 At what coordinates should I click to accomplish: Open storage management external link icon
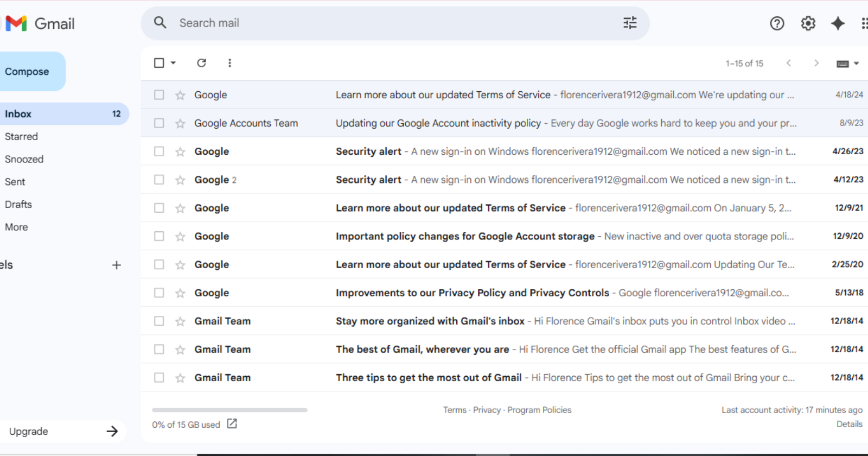coord(232,424)
